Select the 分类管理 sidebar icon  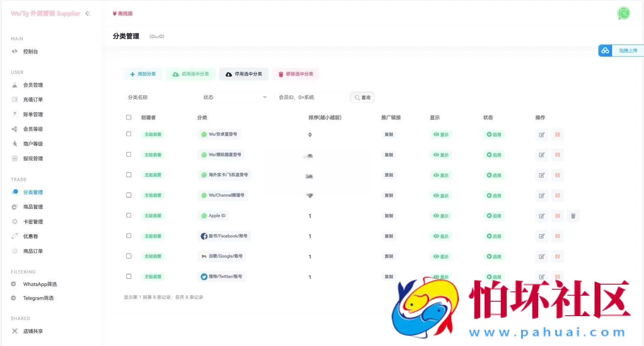click(15, 192)
